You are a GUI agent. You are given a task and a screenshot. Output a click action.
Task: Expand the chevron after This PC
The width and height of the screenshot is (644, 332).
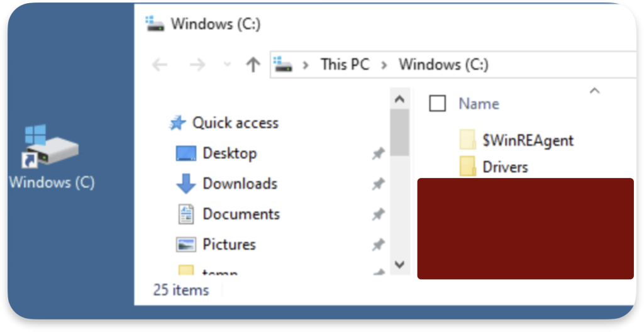[x=384, y=65]
